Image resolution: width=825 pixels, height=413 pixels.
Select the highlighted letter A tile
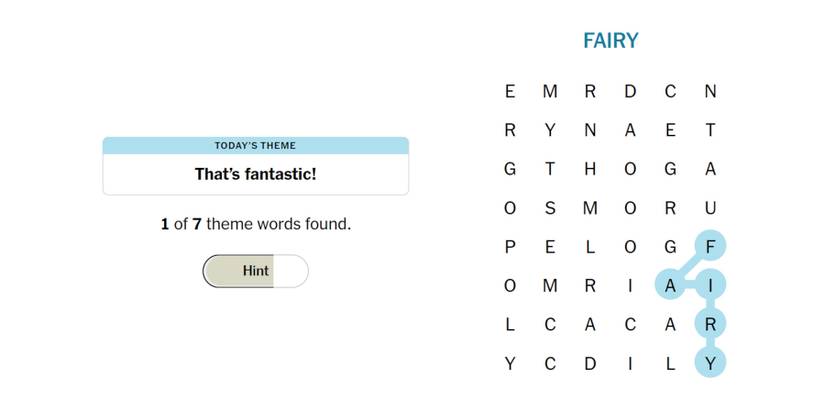tap(670, 286)
